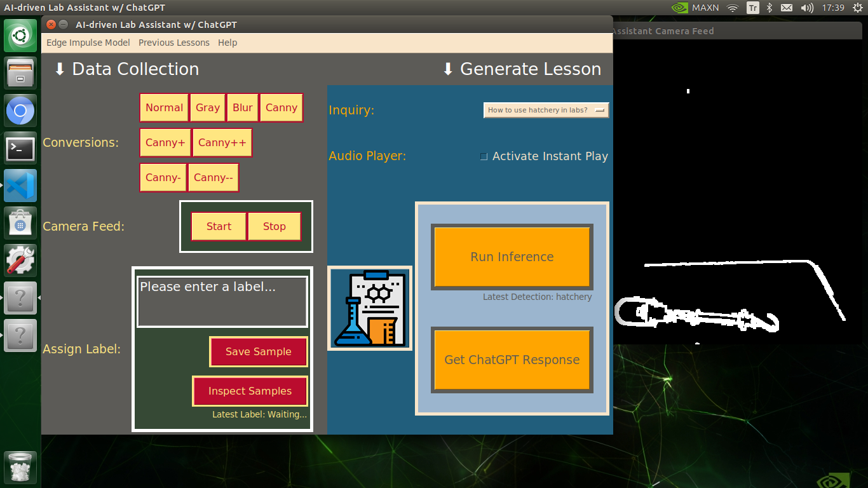
Task: Choose the Canny- conversion
Action: (x=163, y=177)
